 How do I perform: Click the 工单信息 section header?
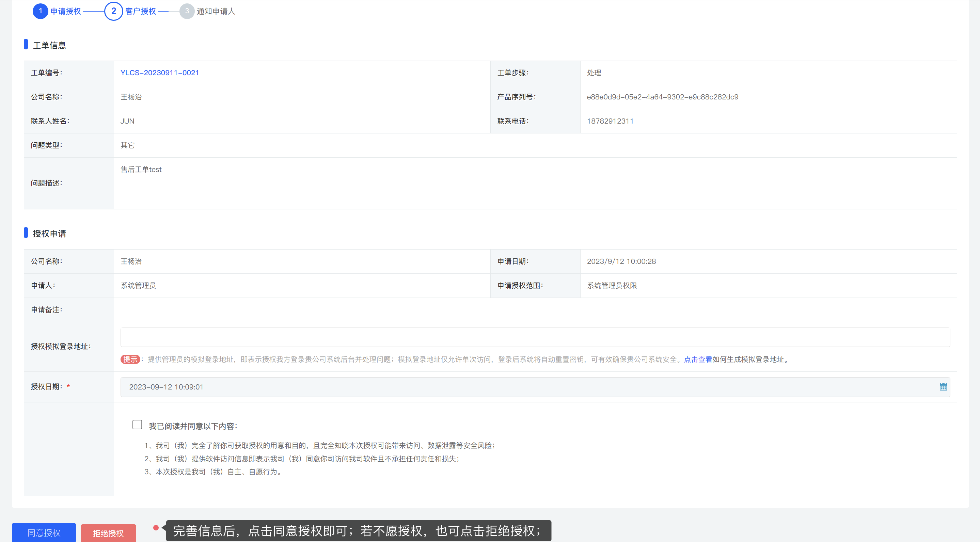coord(49,45)
